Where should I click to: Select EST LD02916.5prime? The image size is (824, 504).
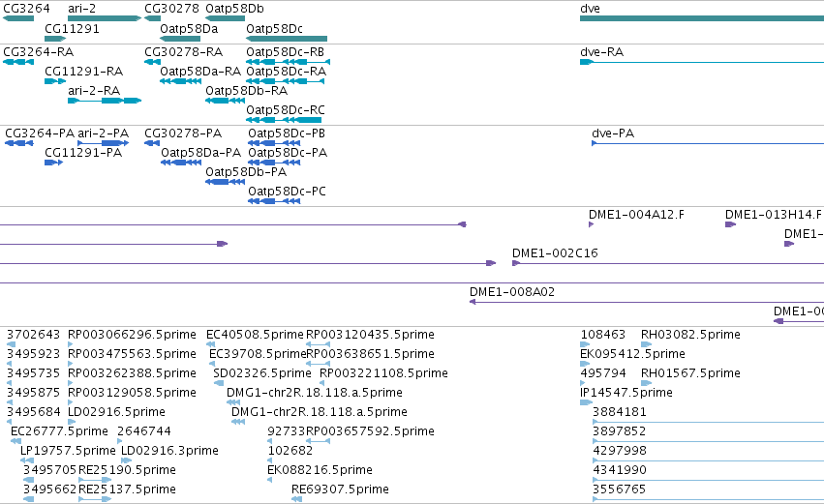[x=116, y=412]
